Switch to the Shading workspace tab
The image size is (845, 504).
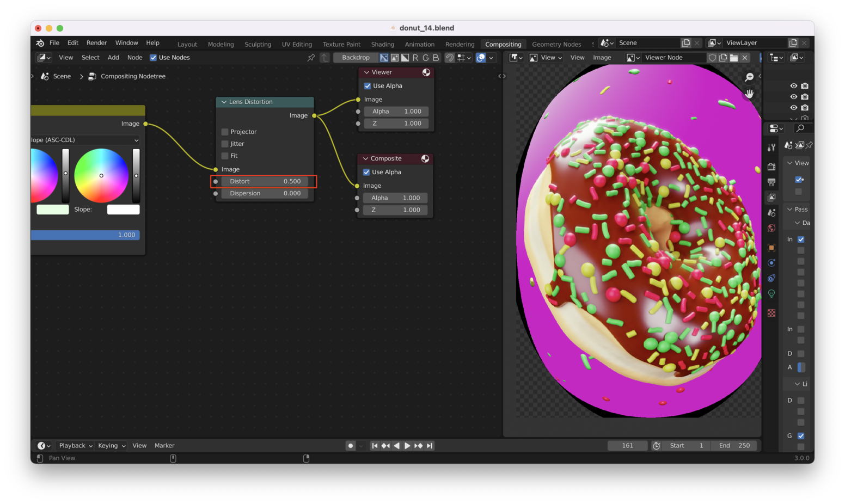pos(382,45)
